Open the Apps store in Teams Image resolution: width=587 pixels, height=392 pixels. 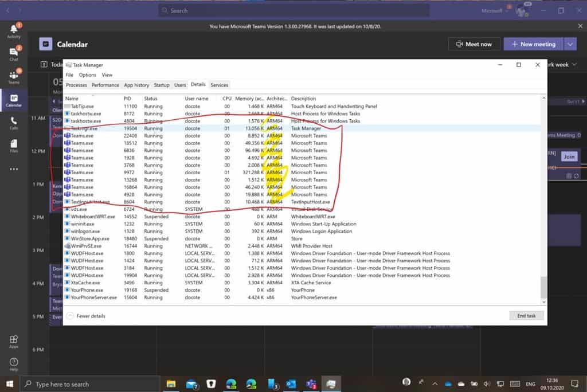tap(14, 341)
